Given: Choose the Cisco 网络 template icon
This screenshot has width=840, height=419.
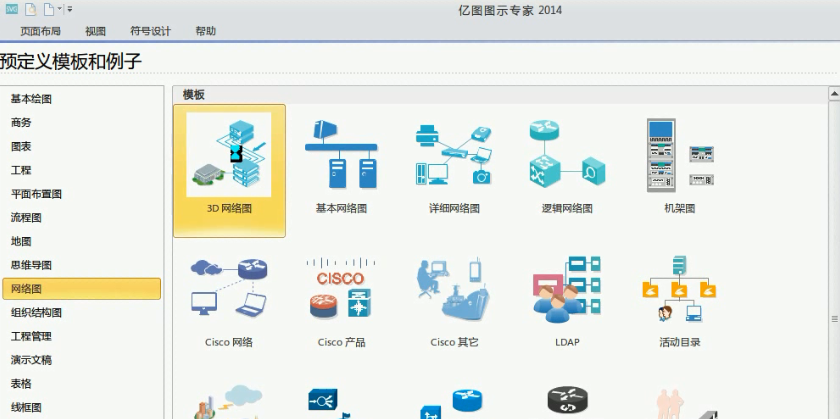Looking at the screenshot, I should (x=229, y=288).
